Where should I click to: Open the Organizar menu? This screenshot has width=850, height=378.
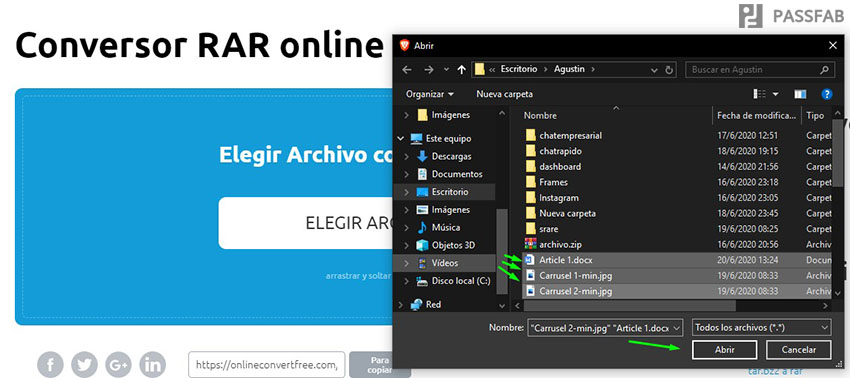click(x=429, y=94)
